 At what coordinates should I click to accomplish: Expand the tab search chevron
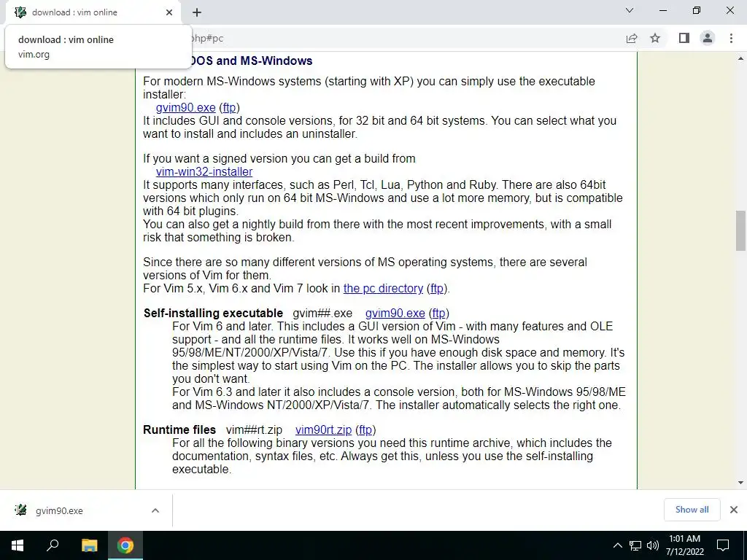click(x=630, y=10)
